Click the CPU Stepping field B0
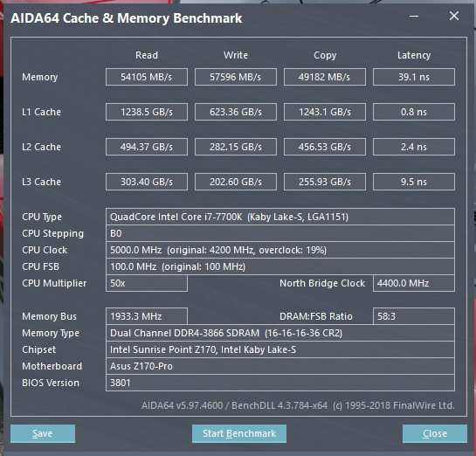The width and height of the screenshot is (476, 456). tap(280, 233)
